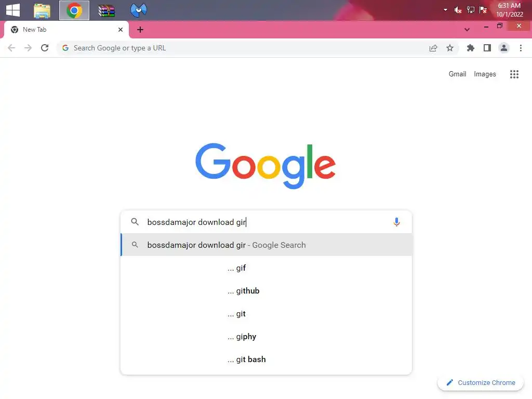The image size is (532, 399).
Task: Select the New Tab tab
Action: [x=66, y=30]
